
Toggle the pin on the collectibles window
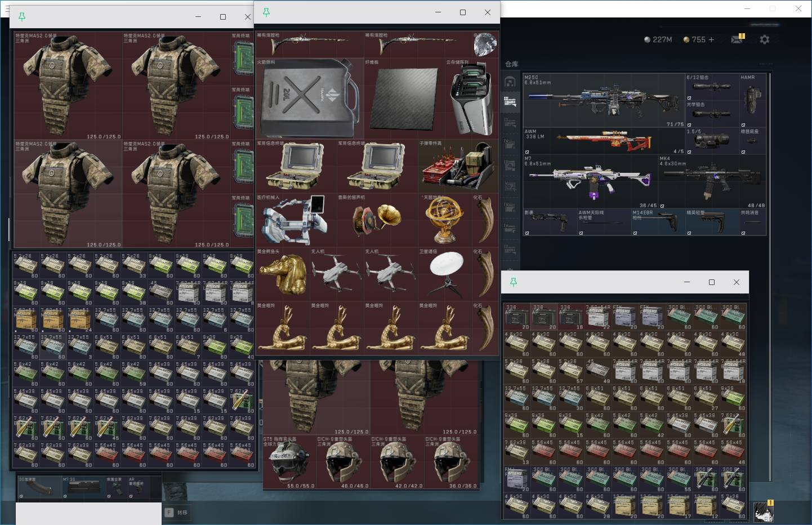click(x=266, y=12)
